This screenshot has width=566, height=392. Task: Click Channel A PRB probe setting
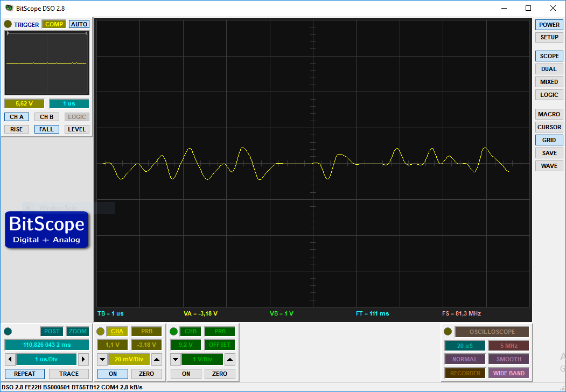[146, 331]
